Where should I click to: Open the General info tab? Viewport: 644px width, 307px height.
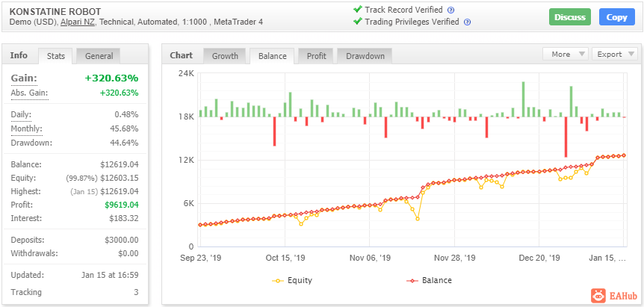coord(99,56)
